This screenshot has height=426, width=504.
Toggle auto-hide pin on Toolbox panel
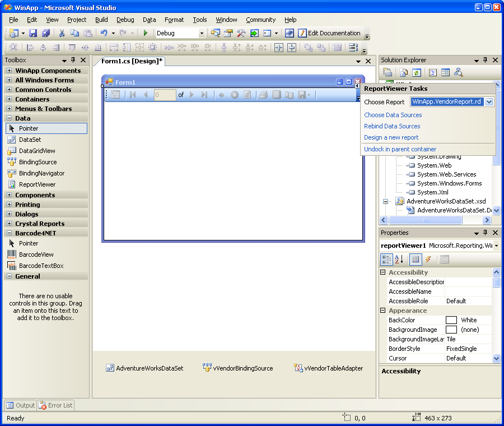coord(73,60)
